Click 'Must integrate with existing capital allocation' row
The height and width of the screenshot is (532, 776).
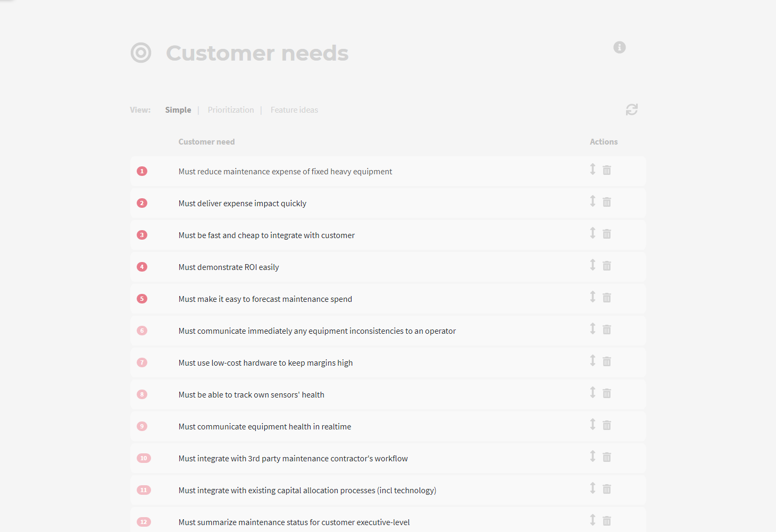coord(307,491)
